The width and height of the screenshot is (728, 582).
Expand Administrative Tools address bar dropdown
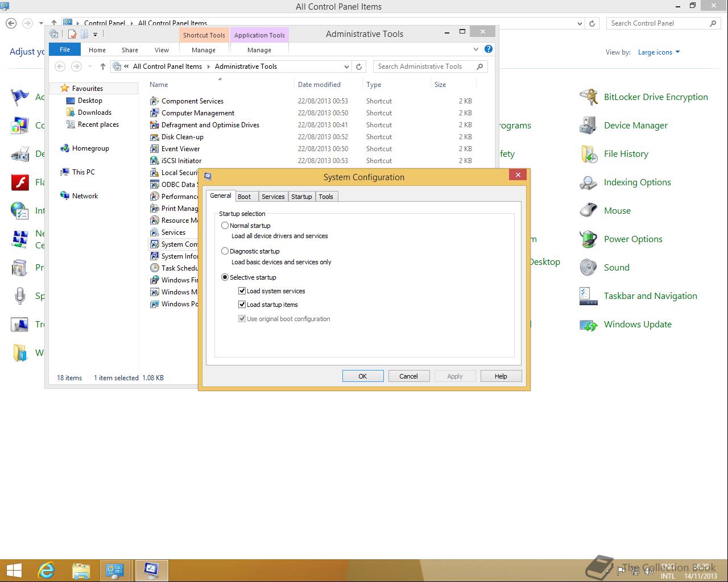point(346,66)
